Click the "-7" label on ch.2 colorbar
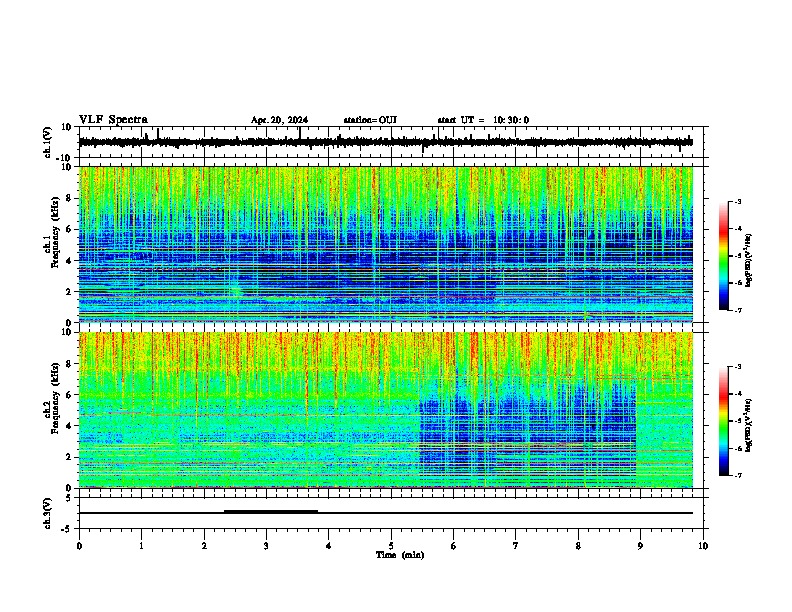 pos(737,476)
